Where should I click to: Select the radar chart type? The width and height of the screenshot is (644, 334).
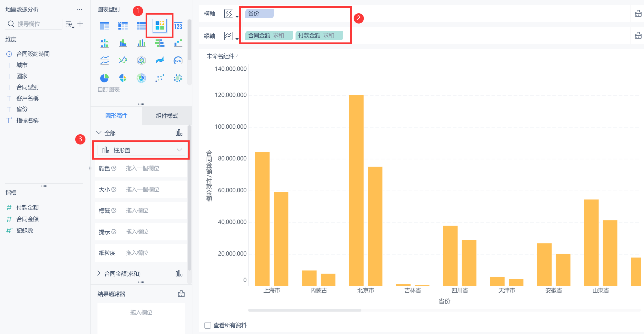point(141,61)
